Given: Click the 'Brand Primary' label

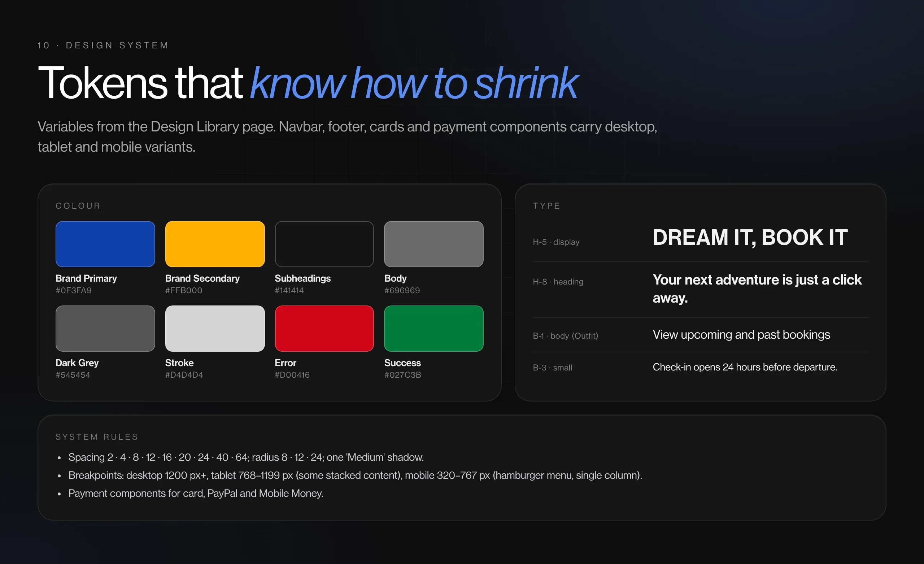Looking at the screenshot, I should click(86, 278).
